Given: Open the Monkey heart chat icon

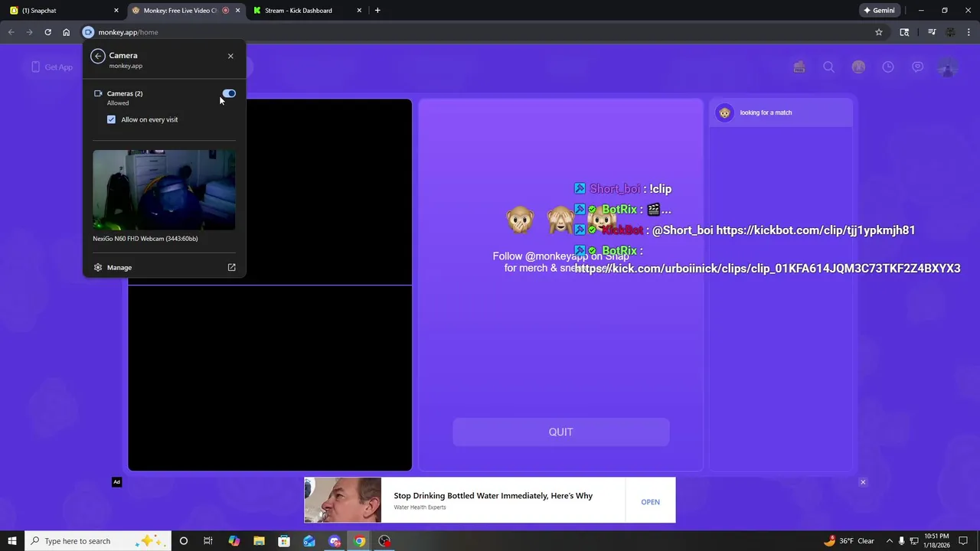Looking at the screenshot, I should tap(917, 67).
